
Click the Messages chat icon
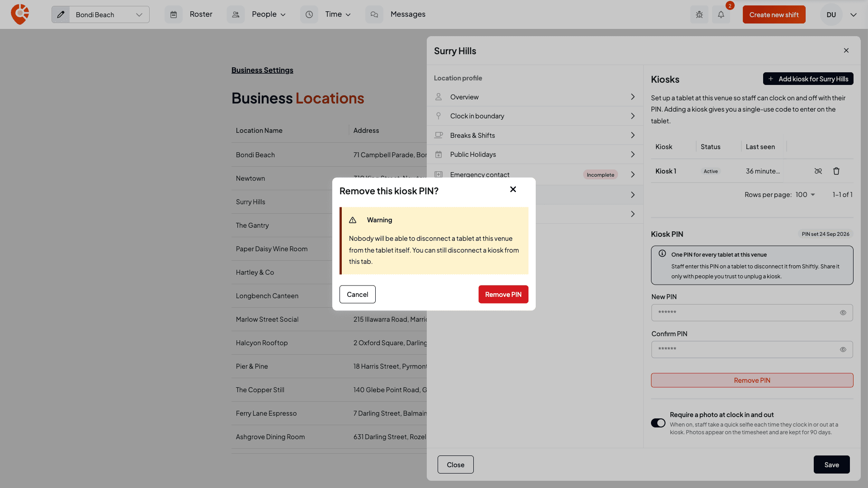coord(374,14)
